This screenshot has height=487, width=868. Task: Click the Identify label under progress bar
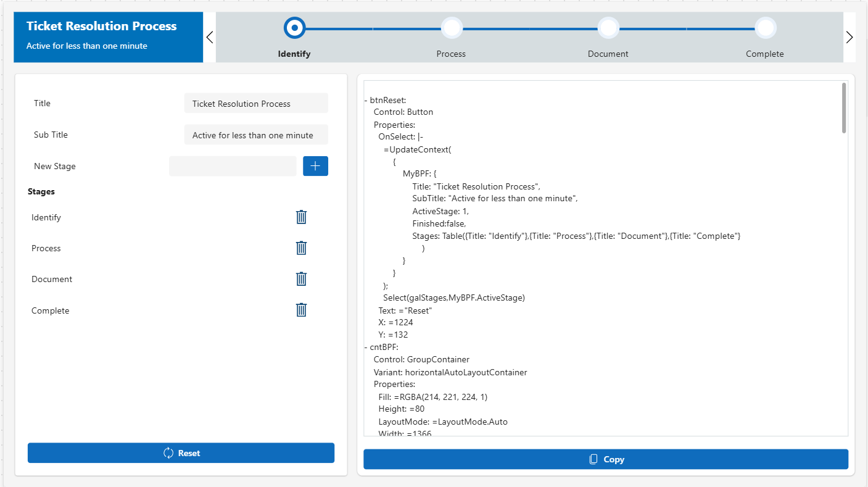(x=294, y=54)
